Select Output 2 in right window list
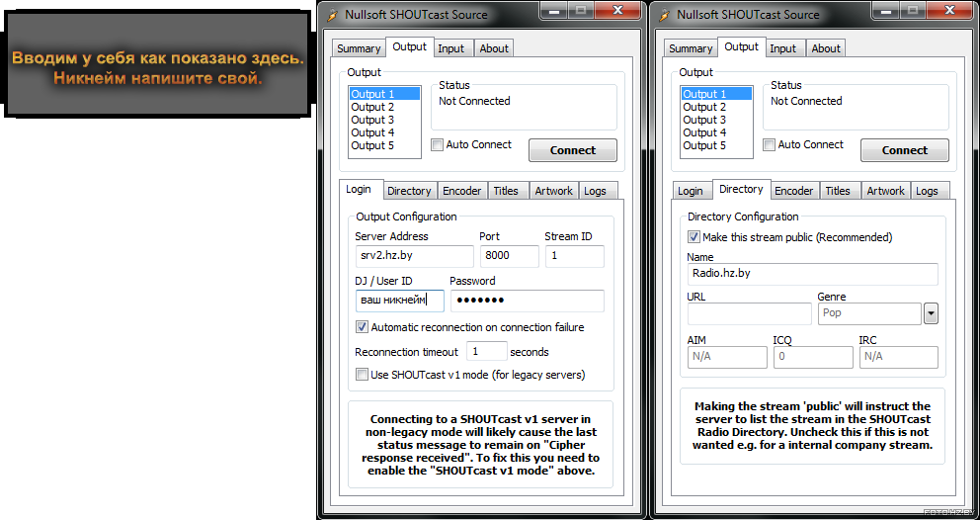Screen dimensions: 980x520 point(716,107)
